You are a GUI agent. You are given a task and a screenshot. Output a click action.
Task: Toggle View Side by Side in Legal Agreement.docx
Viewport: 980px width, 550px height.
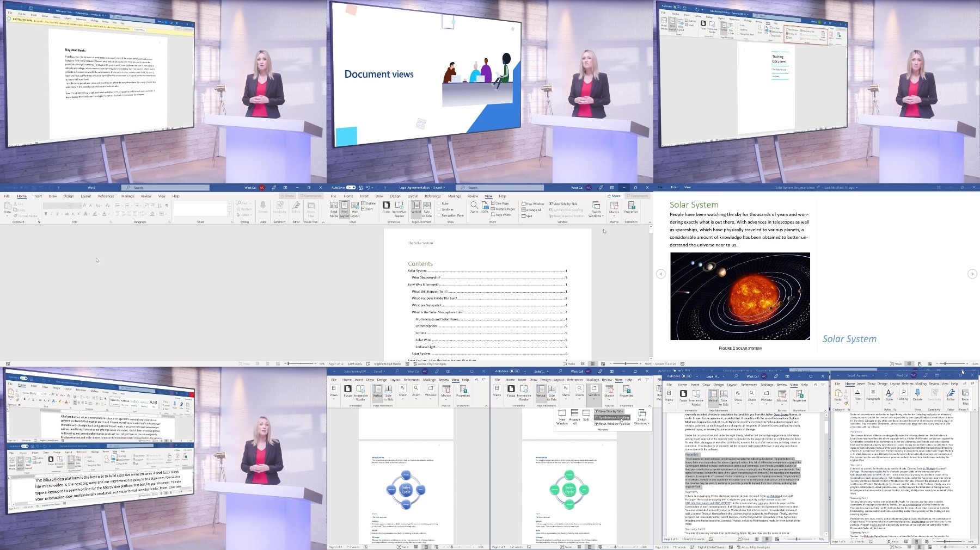(563, 204)
